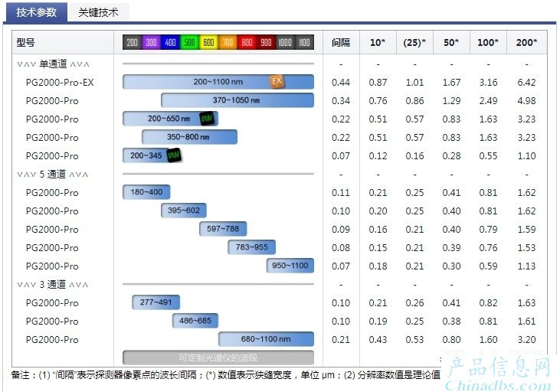The image size is (560, 392).
Task: Click the 1100 nm swatch
Action: (x=304, y=42)
